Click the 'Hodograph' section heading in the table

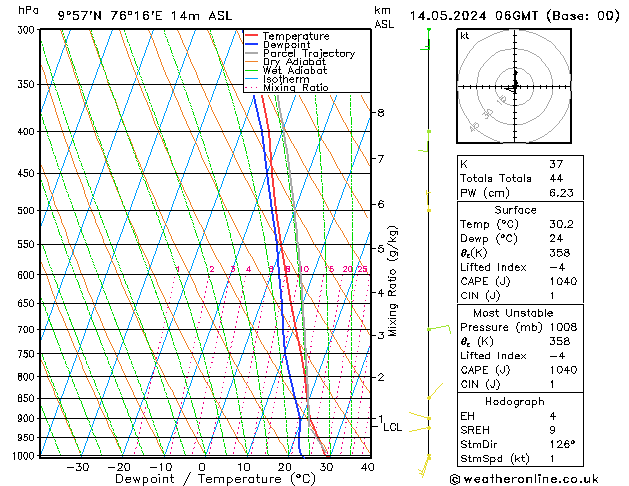[x=515, y=402]
